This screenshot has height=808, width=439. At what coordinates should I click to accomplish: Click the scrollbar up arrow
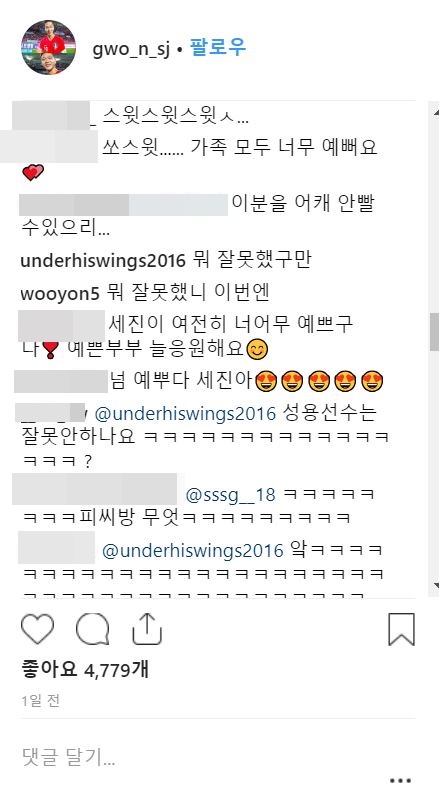point(434,111)
